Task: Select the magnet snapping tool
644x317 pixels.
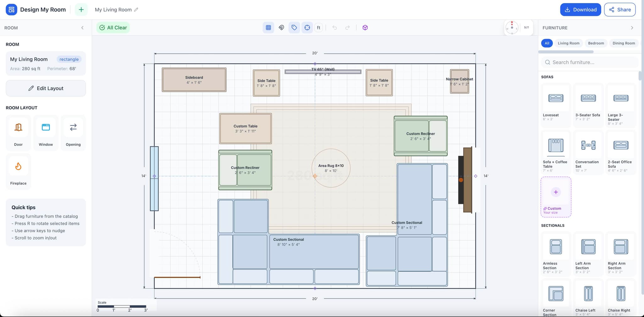Action: point(281,27)
